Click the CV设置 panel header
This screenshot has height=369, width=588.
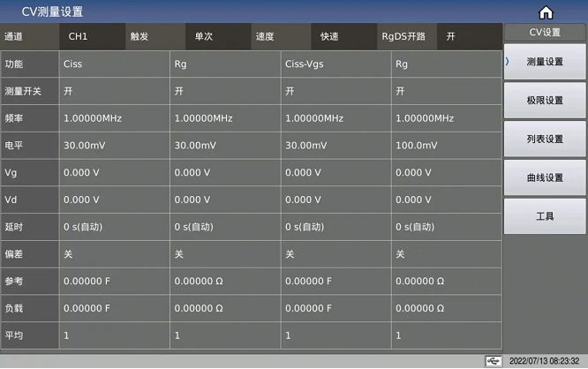(545, 33)
